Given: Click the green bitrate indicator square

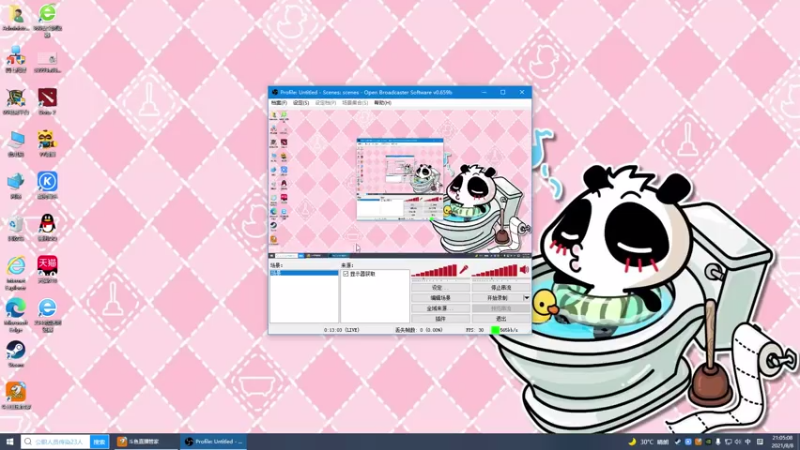Looking at the screenshot, I should coord(495,330).
